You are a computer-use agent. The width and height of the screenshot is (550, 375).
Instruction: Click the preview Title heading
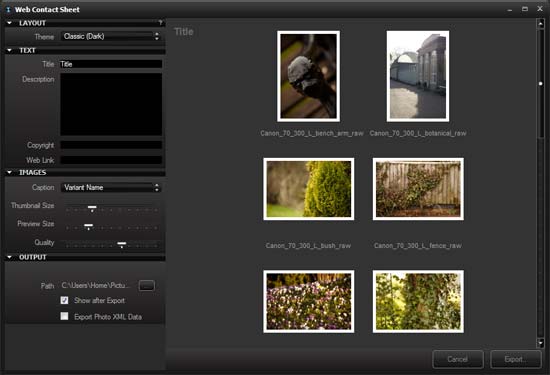(x=184, y=32)
